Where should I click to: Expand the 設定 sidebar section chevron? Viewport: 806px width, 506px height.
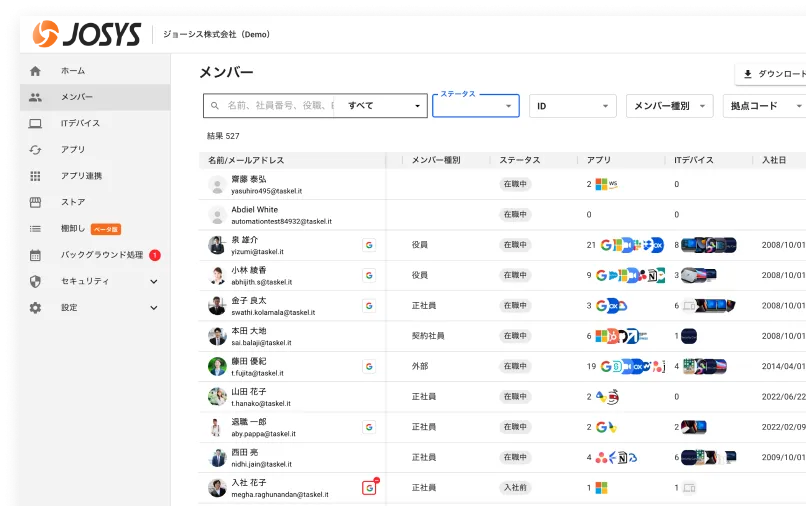pyautogui.click(x=154, y=308)
